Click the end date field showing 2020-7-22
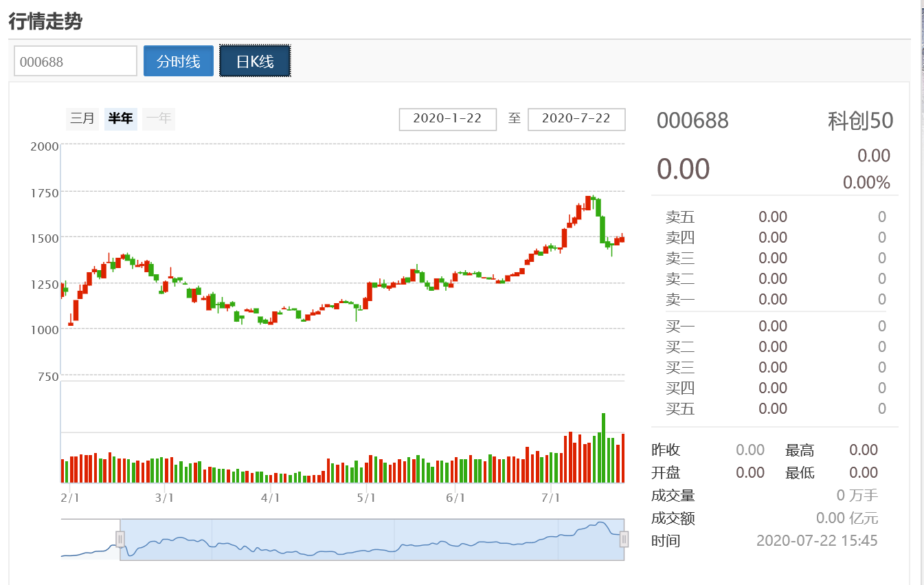This screenshot has width=924, height=585. (576, 119)
